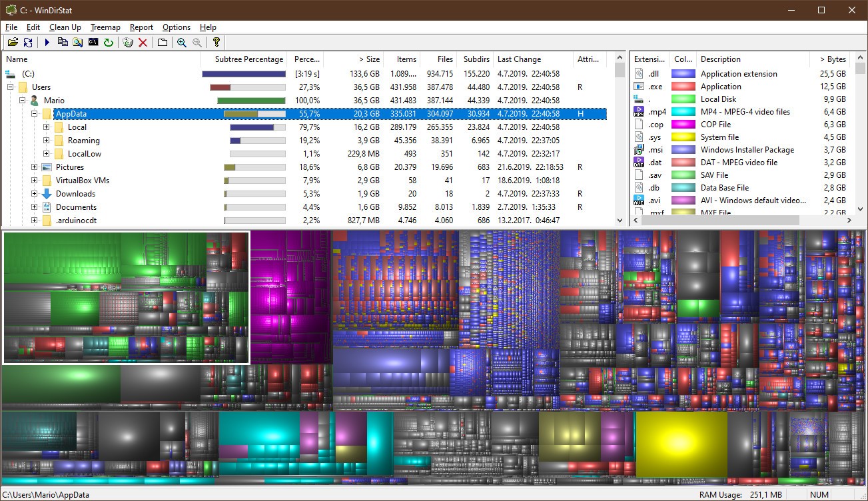The height and width of the screenshot is (501, 868).
Task: Click the Explorer Here magnifier-folder icon
Action: (78, 42)
